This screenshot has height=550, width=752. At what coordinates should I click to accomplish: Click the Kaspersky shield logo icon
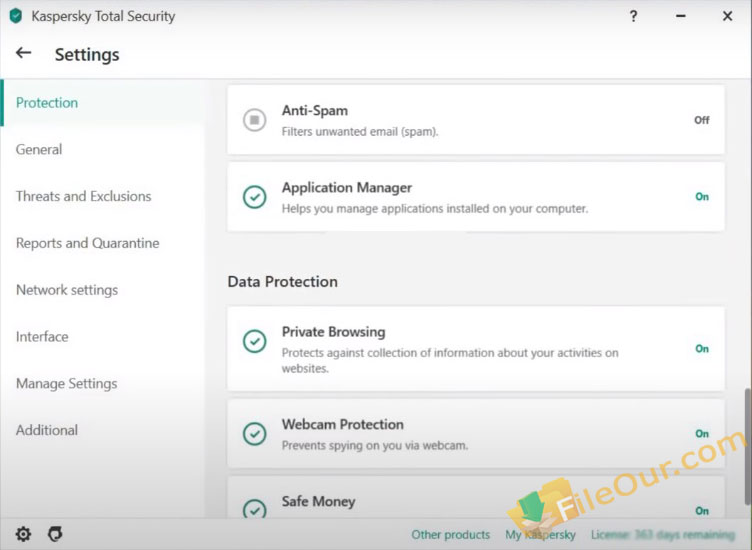16,16
